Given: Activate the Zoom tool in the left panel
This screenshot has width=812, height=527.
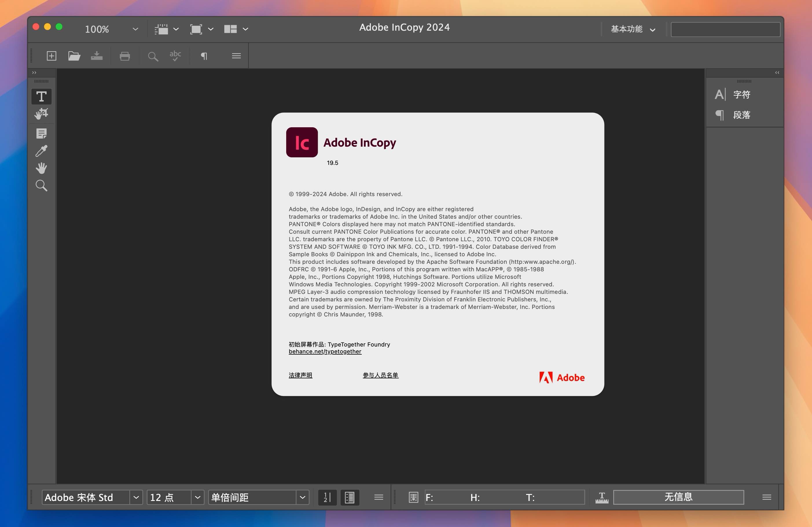Looking at the screenshot, I should coord(41,185).
